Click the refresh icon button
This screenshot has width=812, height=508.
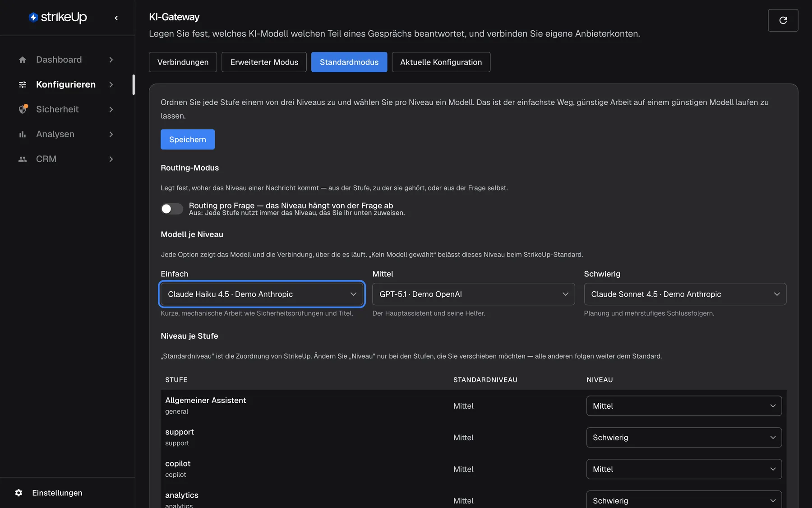783,20
